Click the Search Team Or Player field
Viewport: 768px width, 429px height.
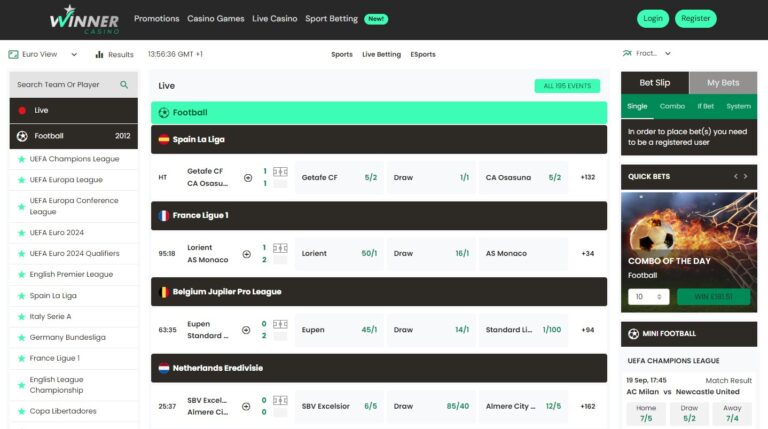65,85
